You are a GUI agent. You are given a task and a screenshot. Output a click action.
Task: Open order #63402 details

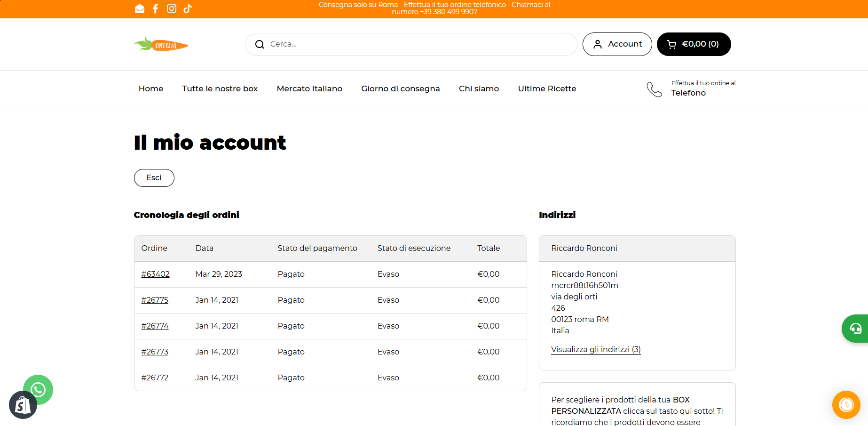[155, 274]
